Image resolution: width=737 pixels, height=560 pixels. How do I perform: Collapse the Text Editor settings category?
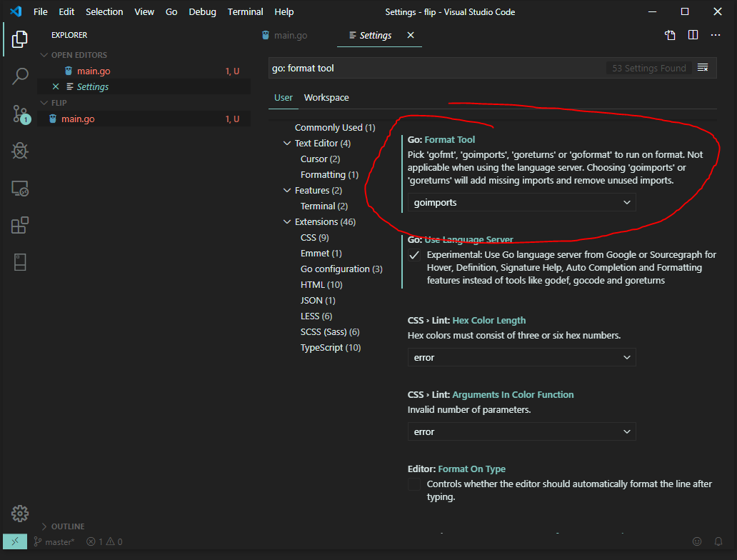pyautogui.click(x=286, y=143)
